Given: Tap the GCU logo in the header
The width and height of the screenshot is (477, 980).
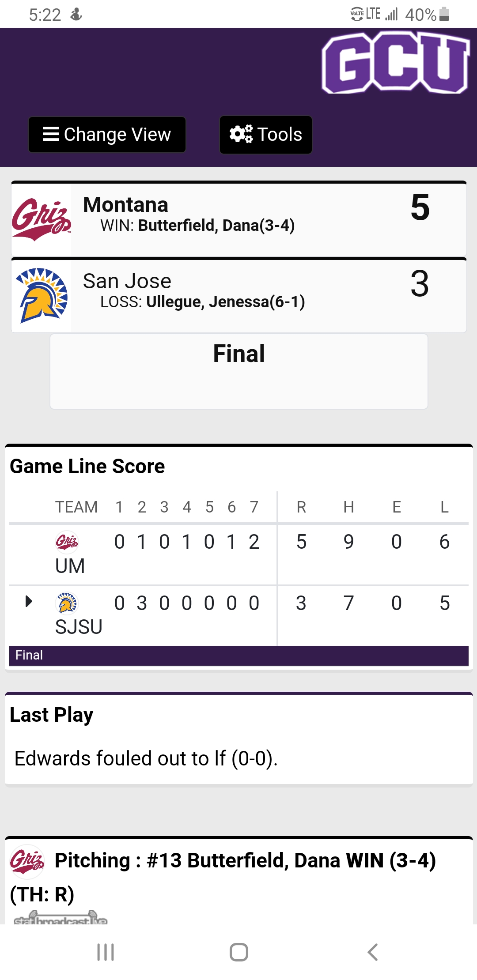Looking at the screenshot, I should [x=395, y=62].
